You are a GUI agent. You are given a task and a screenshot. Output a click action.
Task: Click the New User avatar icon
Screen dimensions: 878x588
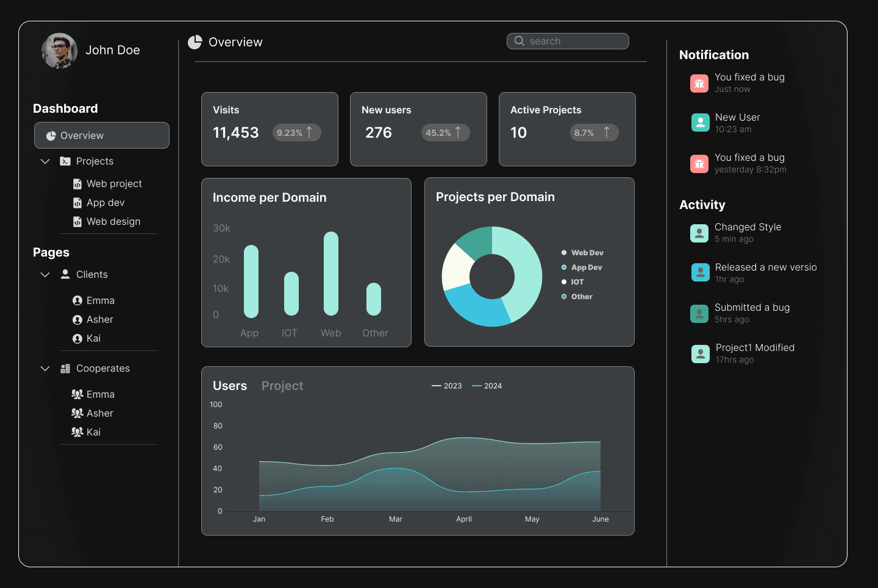pos(699,122)
